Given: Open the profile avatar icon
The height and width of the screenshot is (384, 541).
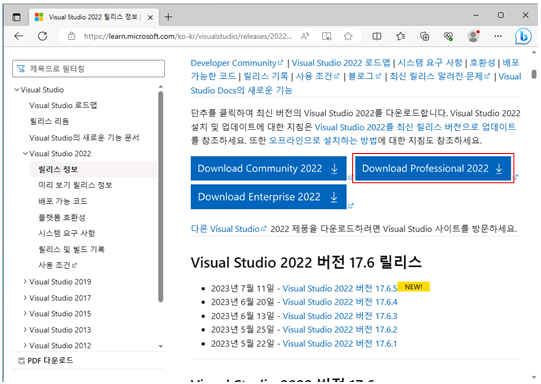Looking at the screenshot, I should coord(473,36).
